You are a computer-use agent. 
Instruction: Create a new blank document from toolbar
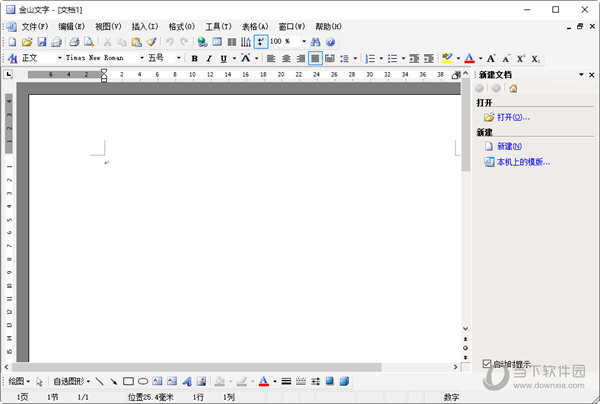tap(12, 42)
